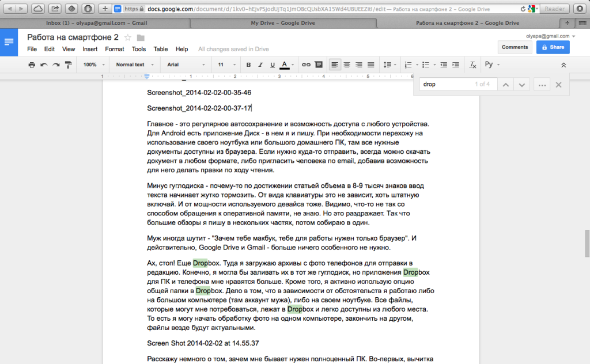Go to next search match
590x364 pixels.
[x=522, y=85]
